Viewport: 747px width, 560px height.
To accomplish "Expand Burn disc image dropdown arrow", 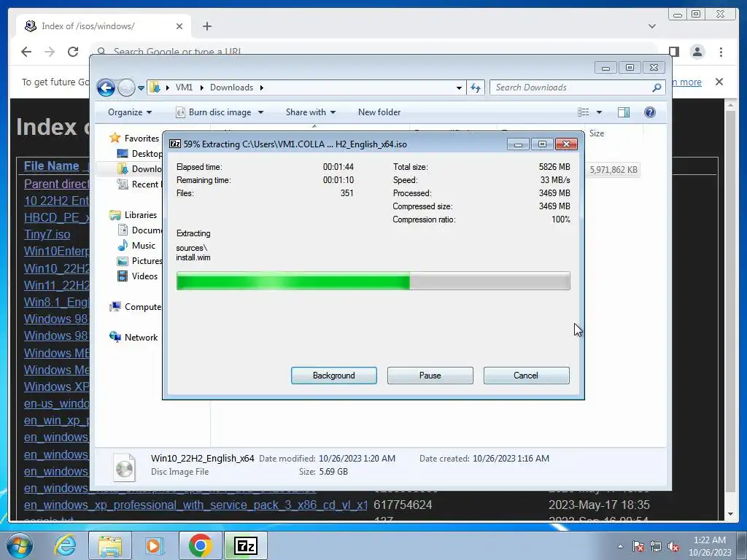I will point(260,112).
